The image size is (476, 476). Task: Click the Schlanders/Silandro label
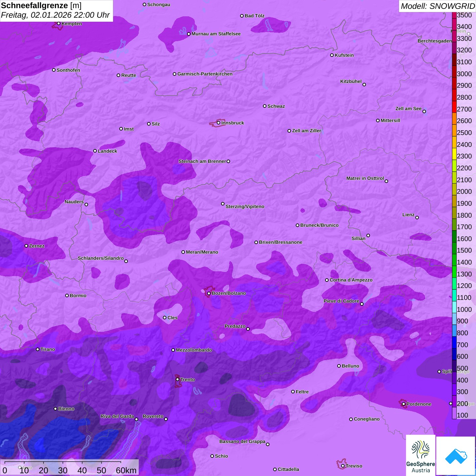pos(101,258)
